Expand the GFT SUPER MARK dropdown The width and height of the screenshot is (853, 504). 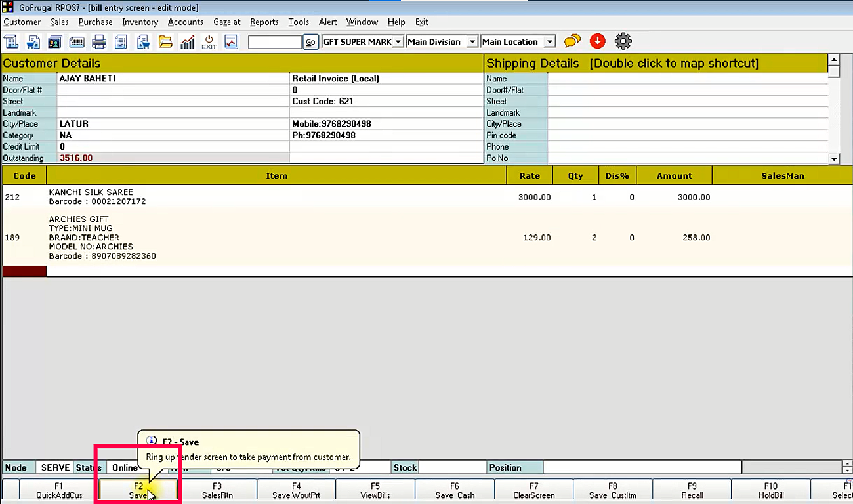[398, 42]
